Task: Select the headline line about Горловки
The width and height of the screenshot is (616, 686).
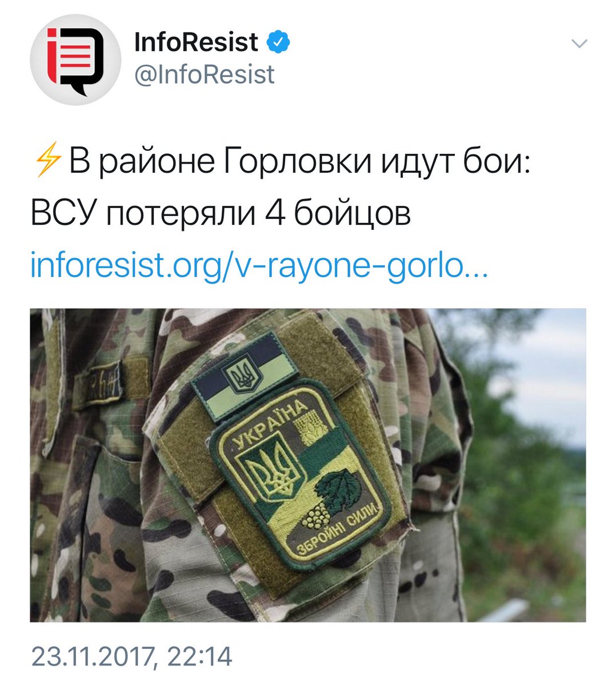Action: (x=281, y=163)
